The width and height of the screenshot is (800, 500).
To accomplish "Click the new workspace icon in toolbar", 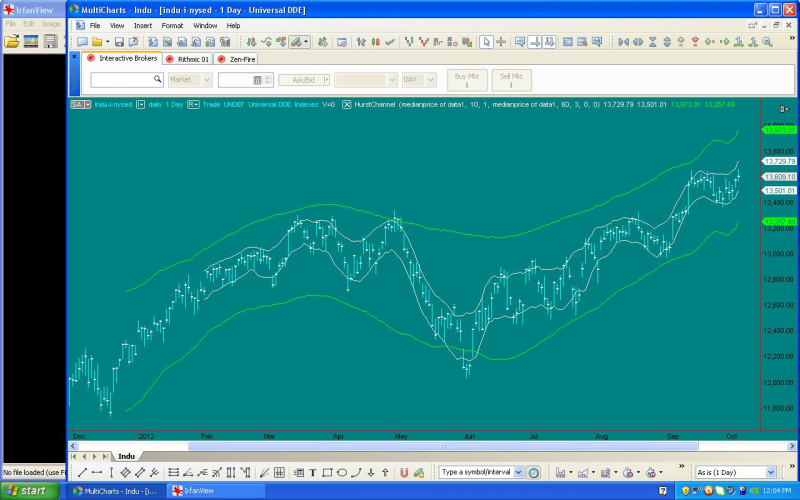I will pos(82,42).
